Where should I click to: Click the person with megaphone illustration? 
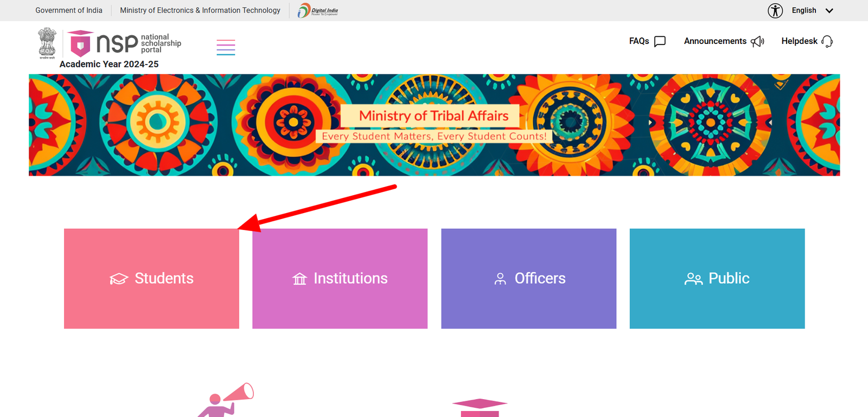click(226, 400)
